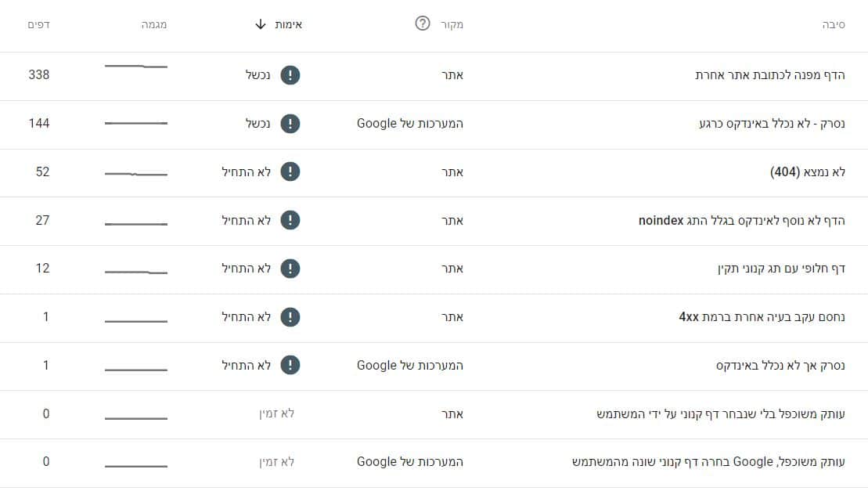Open the לא נמצא (404) reason row

tap(434, 173)
